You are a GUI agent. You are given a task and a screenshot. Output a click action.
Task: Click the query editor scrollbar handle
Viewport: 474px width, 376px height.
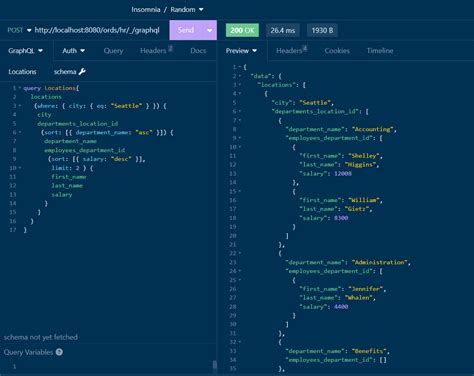click(x=215, y=365)
